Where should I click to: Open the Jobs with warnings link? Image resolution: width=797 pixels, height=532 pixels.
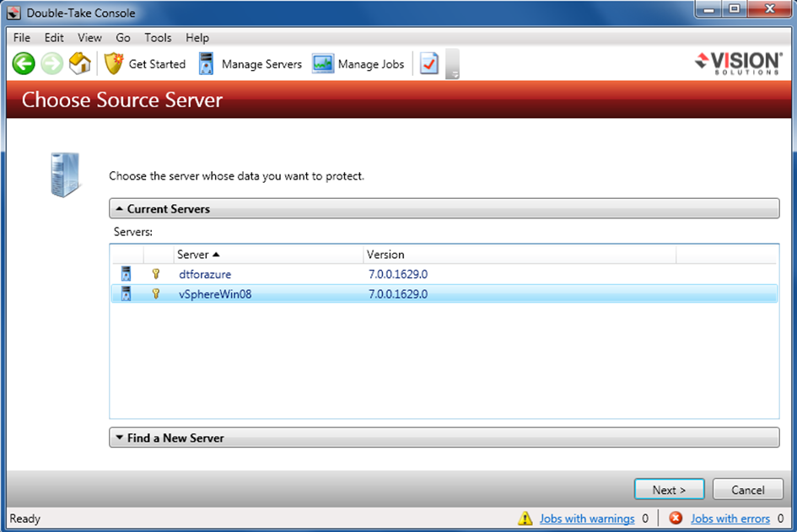587,519
